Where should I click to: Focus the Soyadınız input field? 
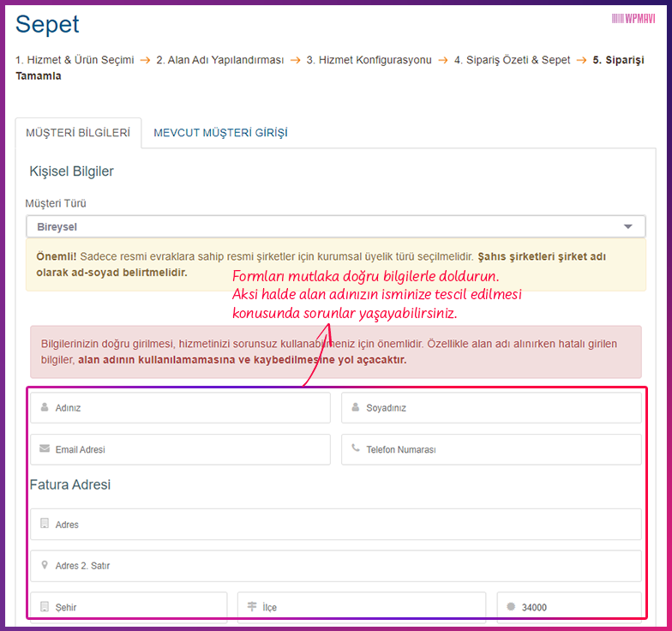(491, 408)
